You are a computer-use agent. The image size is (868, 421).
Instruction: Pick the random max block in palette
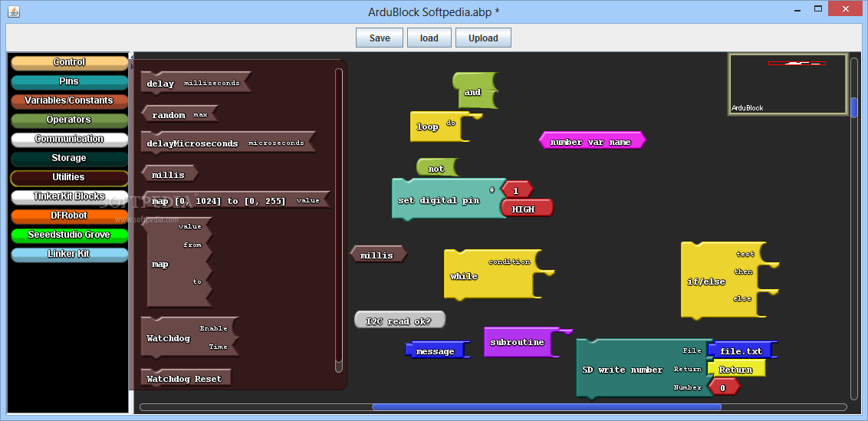tap(180, 114)
